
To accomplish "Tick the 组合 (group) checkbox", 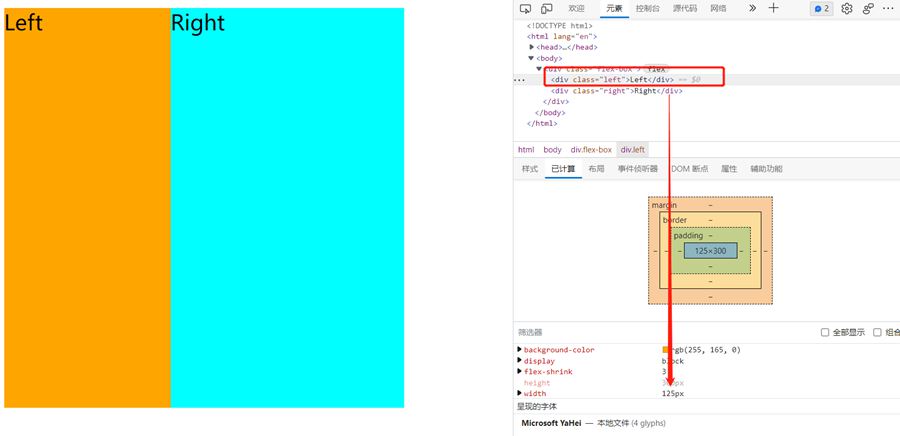I will 877,332.
